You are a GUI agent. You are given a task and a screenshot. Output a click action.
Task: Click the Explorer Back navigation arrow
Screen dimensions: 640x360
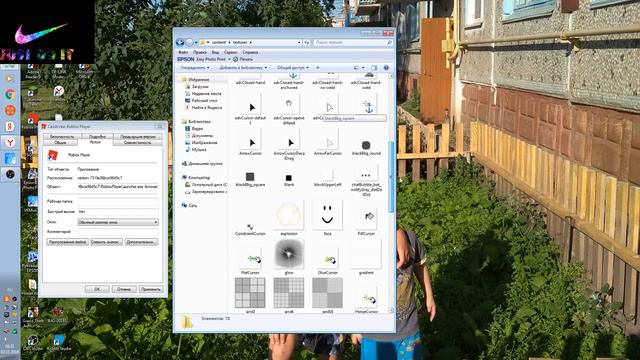click(x=180, y=42)
